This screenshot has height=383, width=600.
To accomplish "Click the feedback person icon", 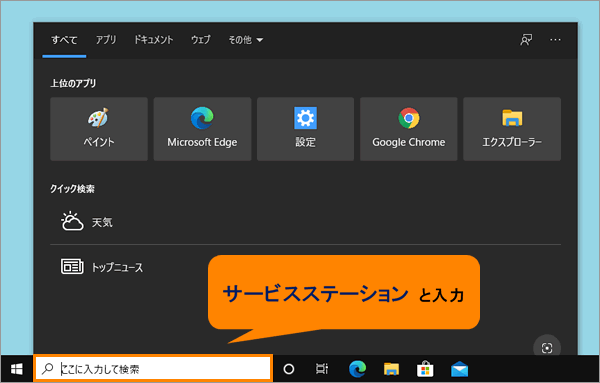I will [x=526, y=40].
